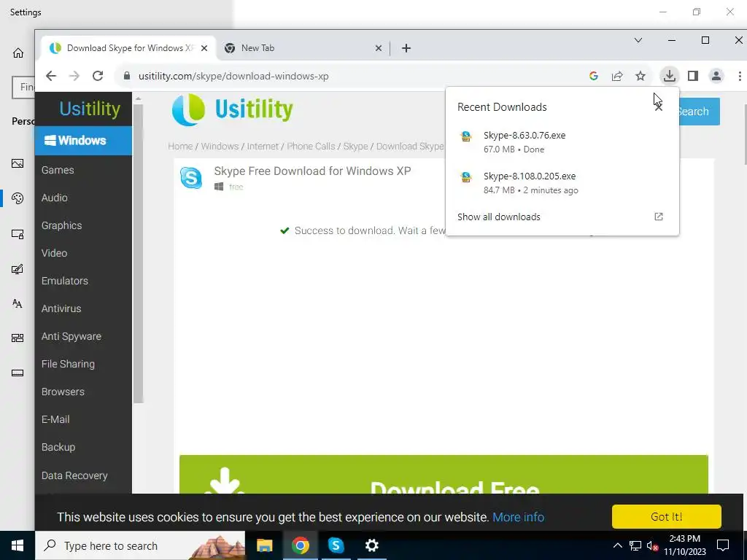Click the website Search button

(699, 112)
